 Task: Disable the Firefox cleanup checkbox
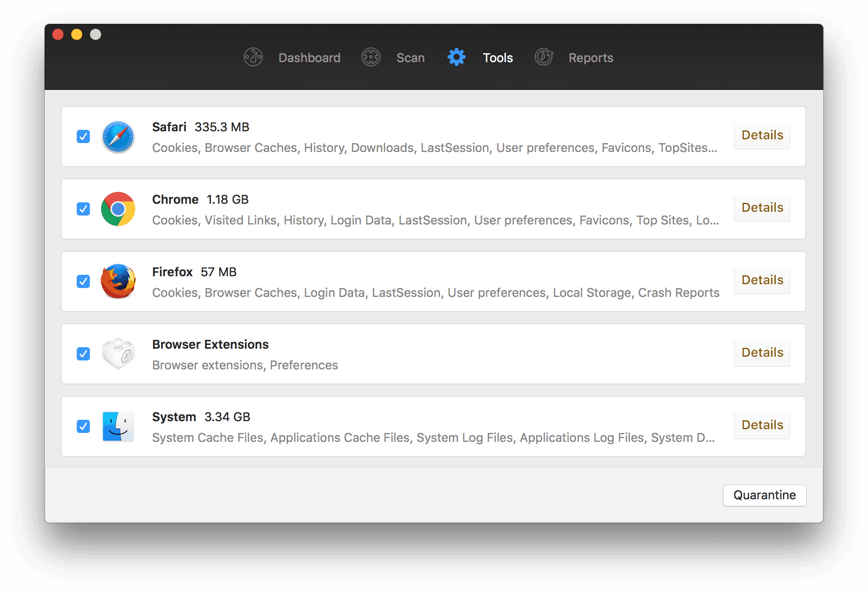coord(83,281)
